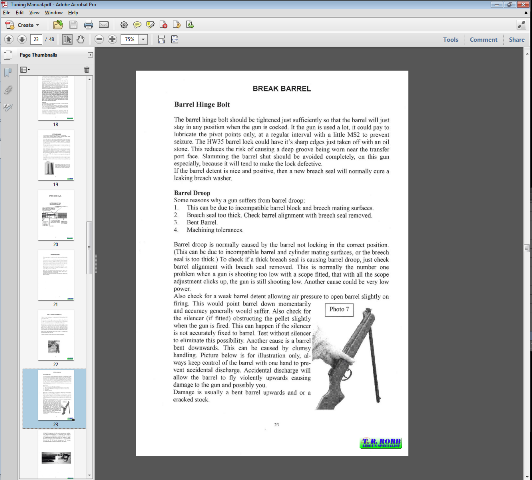This screenshot has height=480, width=532.
Task: Click the "BREAK BARREL" page title
Action: 282,89
